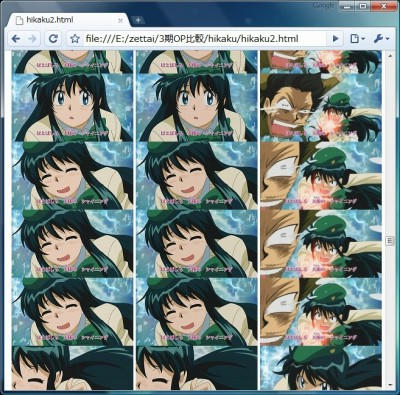The width and height of the screenshot is (400, 395).
Task: Click the vertical scrollbar thumb
Action: pyautogui.click(x=389, y=241)
